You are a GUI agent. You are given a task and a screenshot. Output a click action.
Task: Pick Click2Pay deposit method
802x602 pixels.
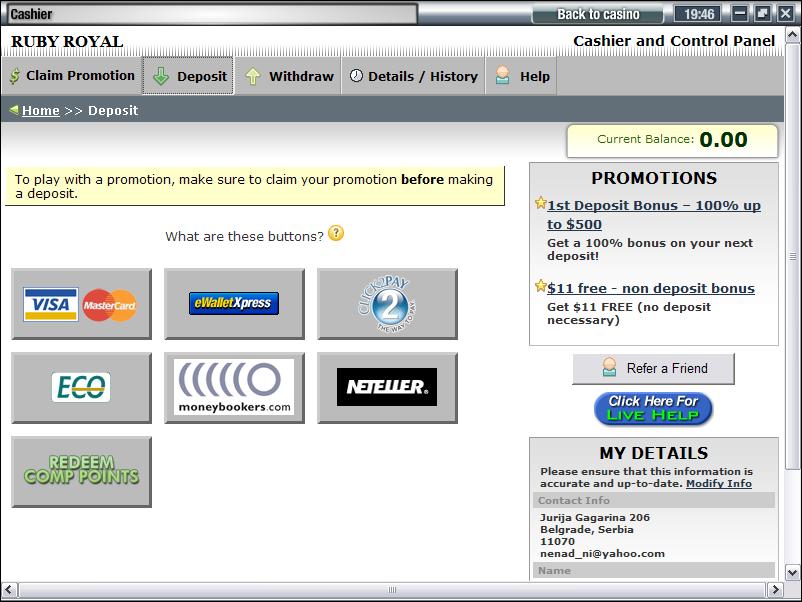point(387,304)
